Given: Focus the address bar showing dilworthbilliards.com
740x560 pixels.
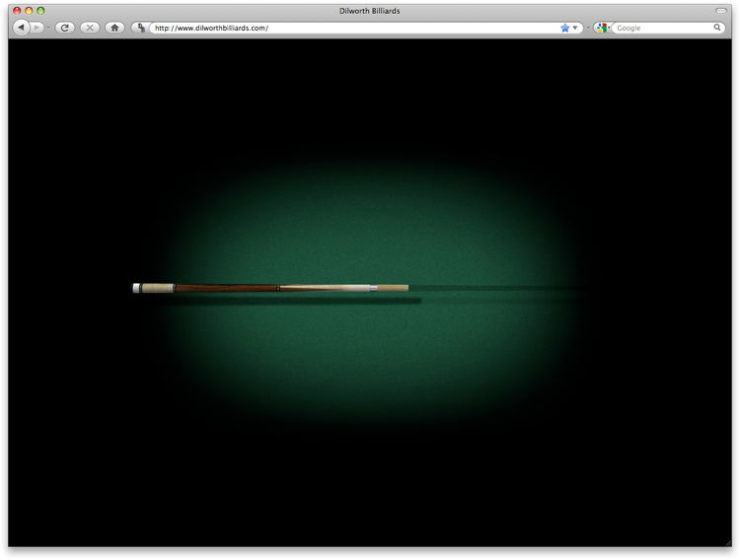Looking at the screenshot, I should tap(354, 28).
